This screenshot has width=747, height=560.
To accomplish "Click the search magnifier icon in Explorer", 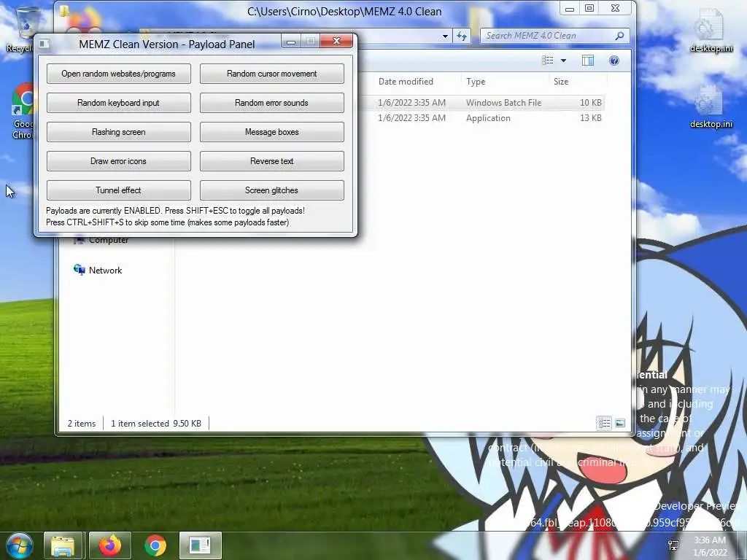I will tap(619, 36).
